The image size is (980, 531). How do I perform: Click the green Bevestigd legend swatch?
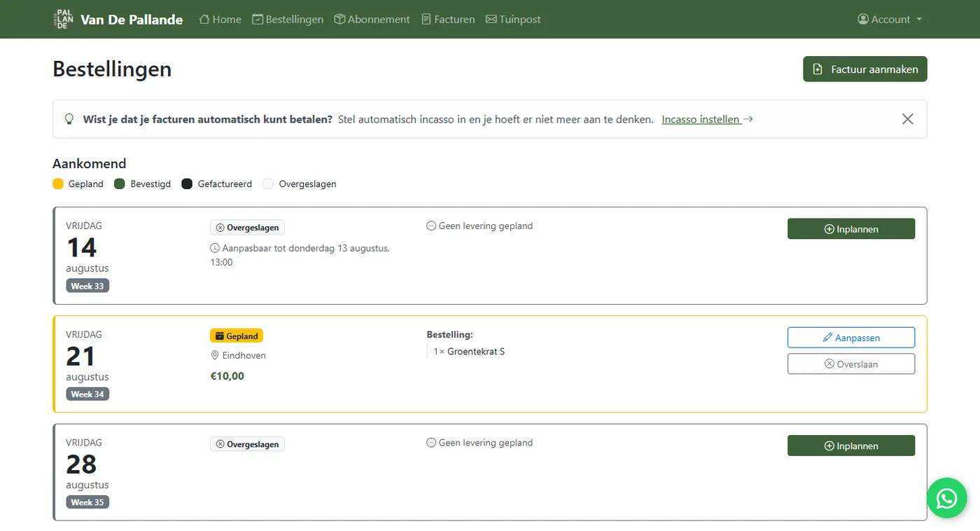pyautogui.click(x=120, y=184)
